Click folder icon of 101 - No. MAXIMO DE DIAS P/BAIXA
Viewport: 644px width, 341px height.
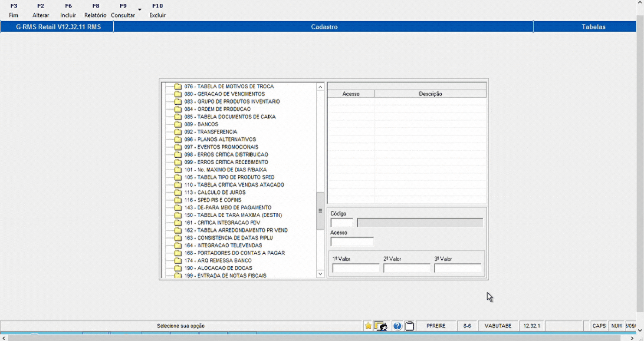pyautogui.click(x=178, y=170)
